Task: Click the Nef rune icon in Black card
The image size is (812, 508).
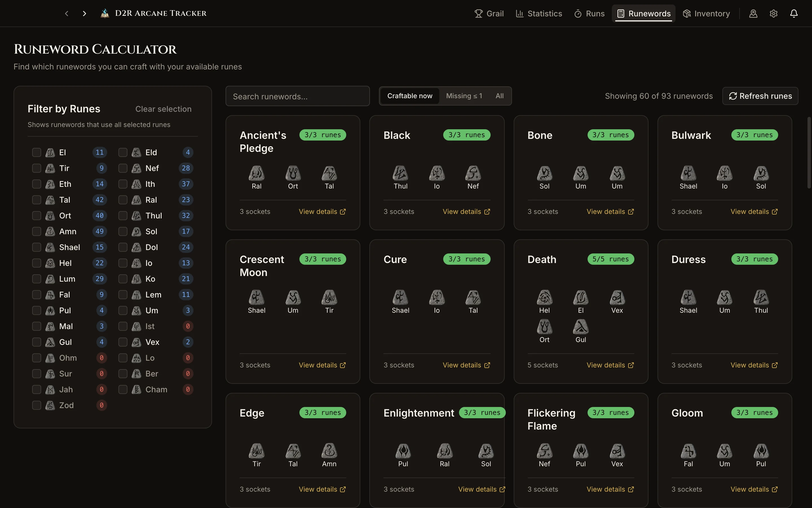Action: [x=473, y=173]
